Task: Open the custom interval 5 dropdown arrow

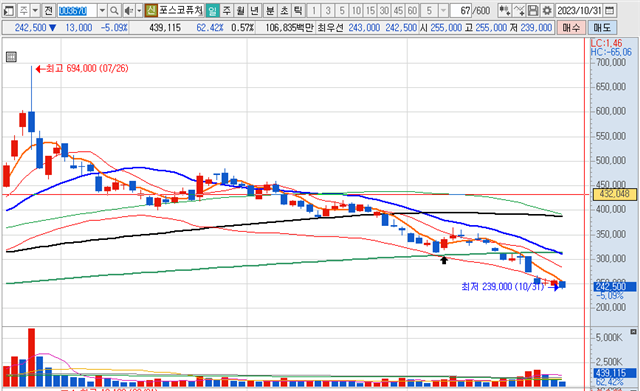Action: [443, 10]
